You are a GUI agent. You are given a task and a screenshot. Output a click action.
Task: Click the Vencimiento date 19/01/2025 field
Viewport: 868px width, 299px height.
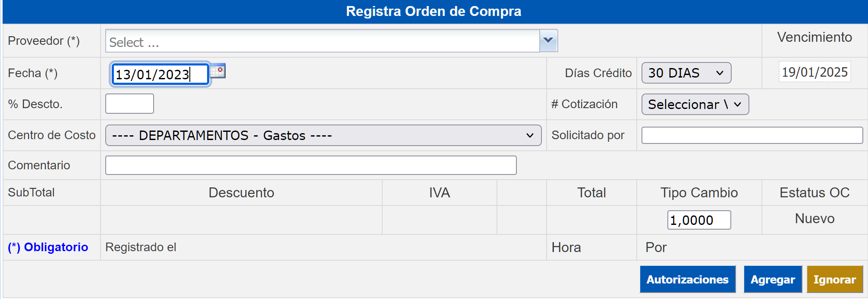tap(815, 72)
